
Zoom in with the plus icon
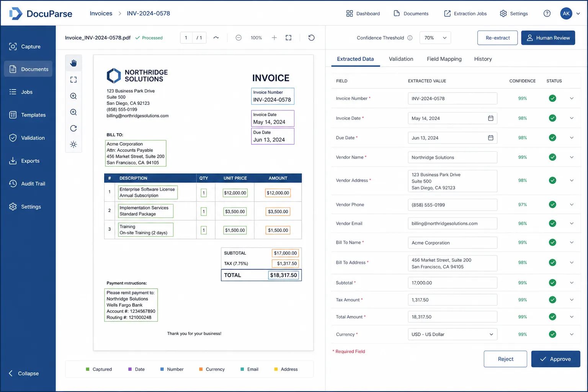coord(274,38)
